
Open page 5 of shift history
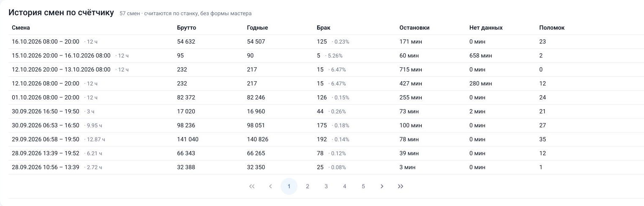[x=363, y=187]
